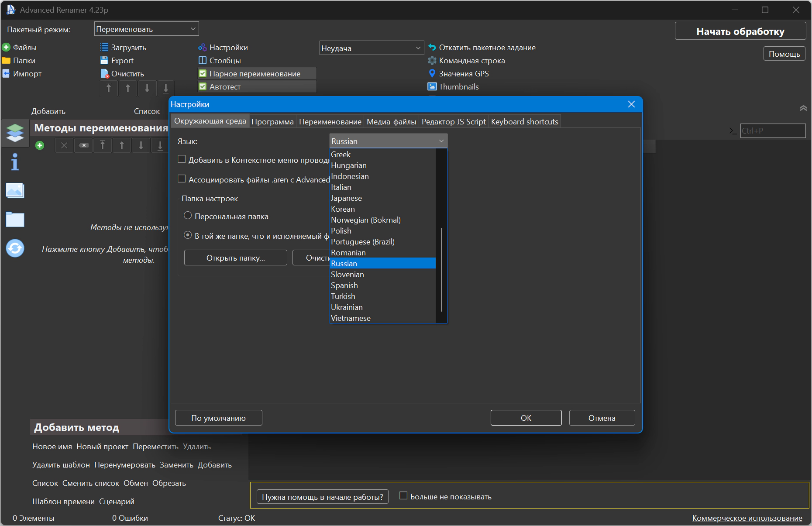Click the command prompt icon beside Ctrl+P field
Image resolution: width=812 pixels, height=526 pixels.
pyautogui.click(x=733, y=131)
